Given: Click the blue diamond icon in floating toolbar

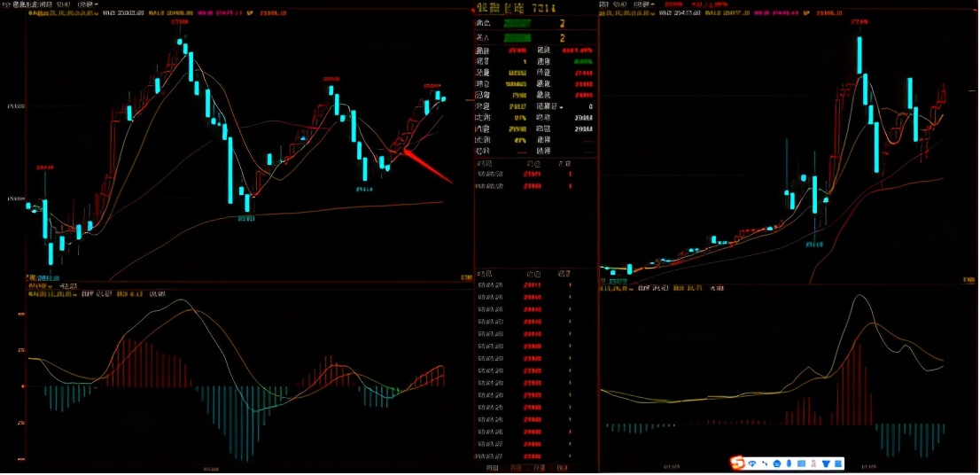Looking at the screenshot, I should pyautogui.click(x=752, y=463).
